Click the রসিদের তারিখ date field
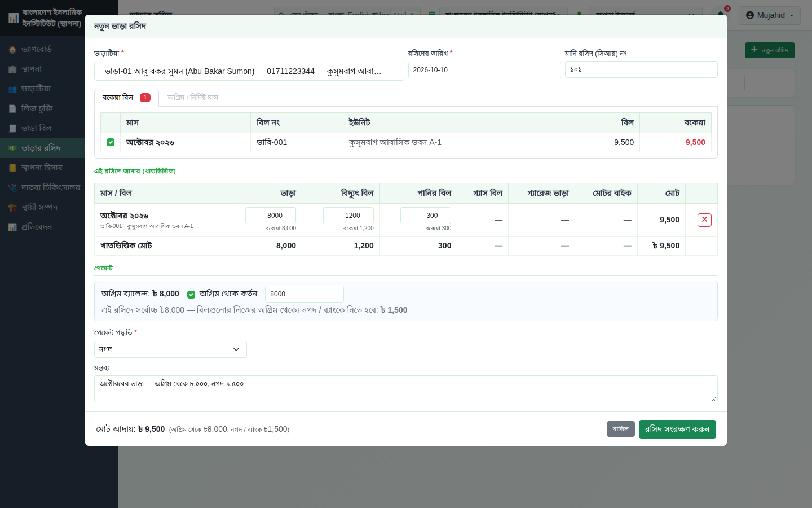Viewport: 812px width, 508px height. coord(484,70)
